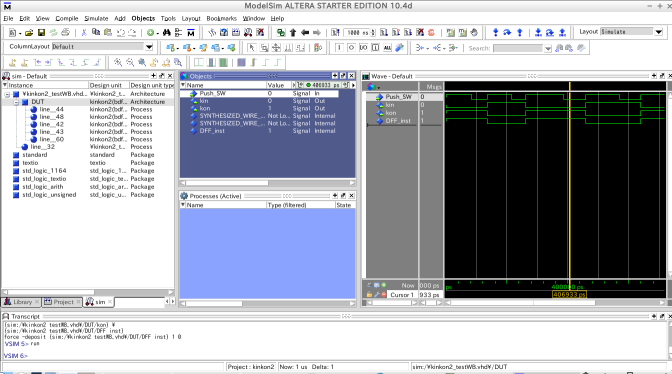
Task: Click the ModelSim 'M' toolbar icon
Action: pos(191,33)
